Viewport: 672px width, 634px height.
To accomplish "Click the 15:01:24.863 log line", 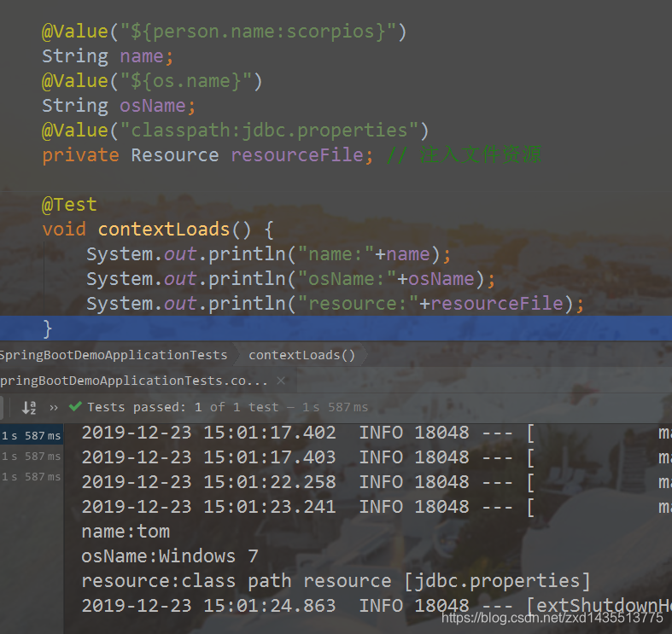I will coord(377,606).
